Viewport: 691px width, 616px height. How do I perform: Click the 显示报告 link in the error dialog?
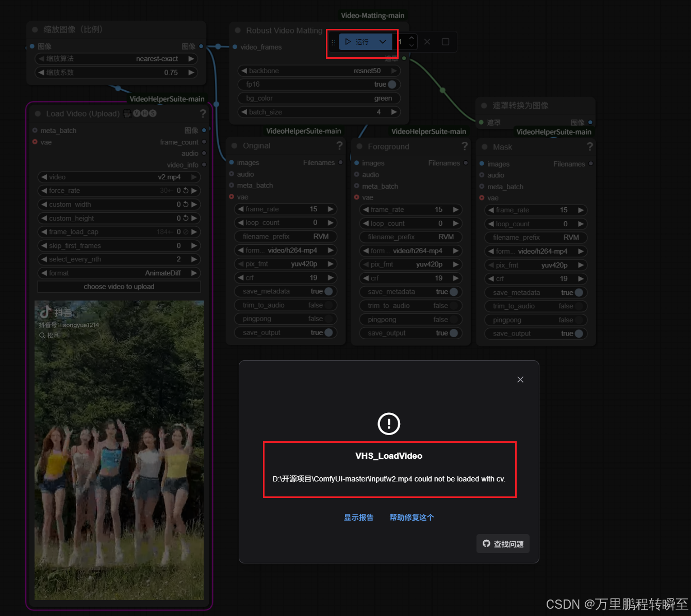pyautogui.click(x=358, y=518)
